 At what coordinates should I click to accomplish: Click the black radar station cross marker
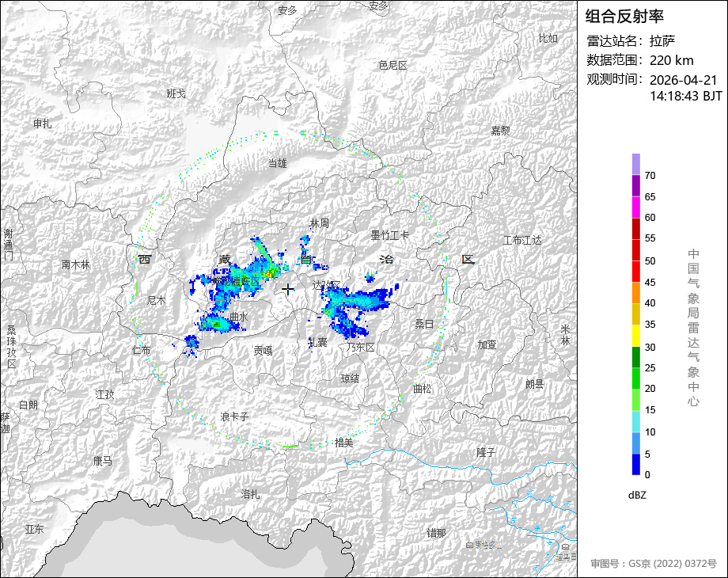[x=288, y=290]
